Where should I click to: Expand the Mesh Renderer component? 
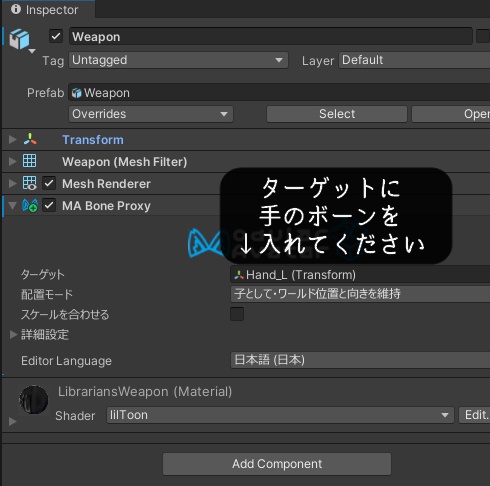(13, 183)
